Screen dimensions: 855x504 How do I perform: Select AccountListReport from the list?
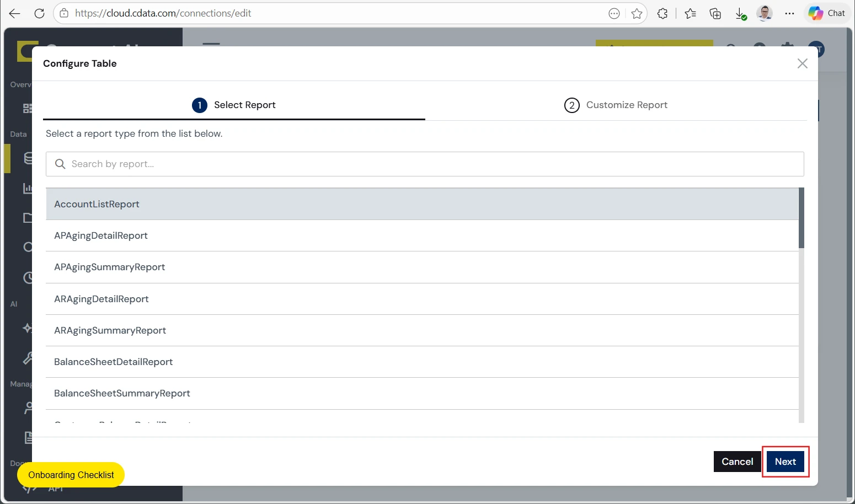[x=422, y=204]
